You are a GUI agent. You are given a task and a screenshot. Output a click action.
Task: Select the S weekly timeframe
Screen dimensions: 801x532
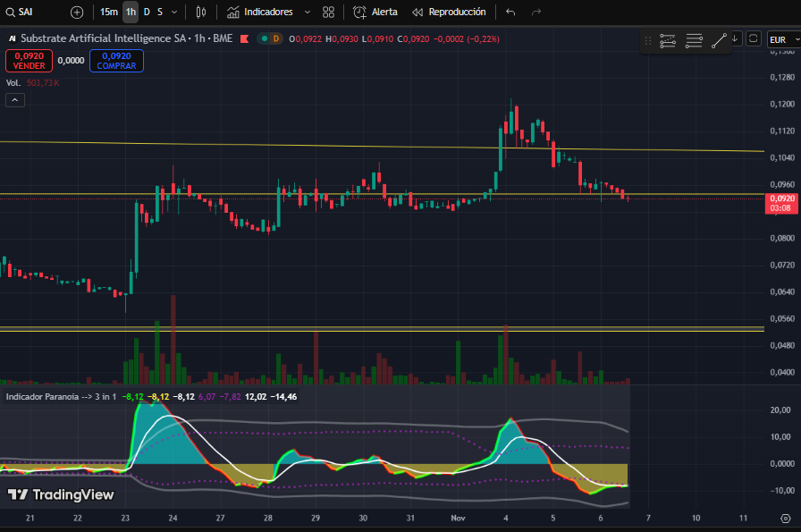(x=160, y=13)
